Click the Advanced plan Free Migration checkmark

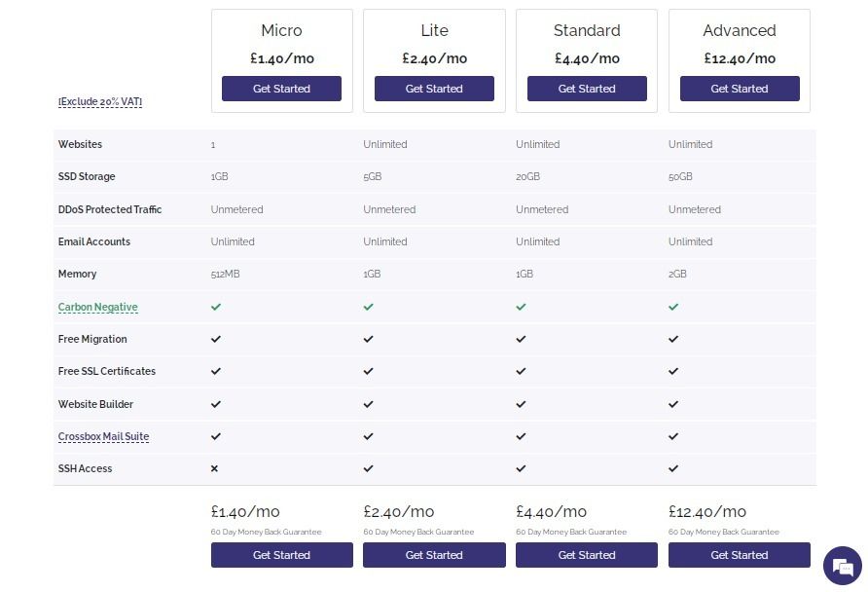(x=673, y=339)
